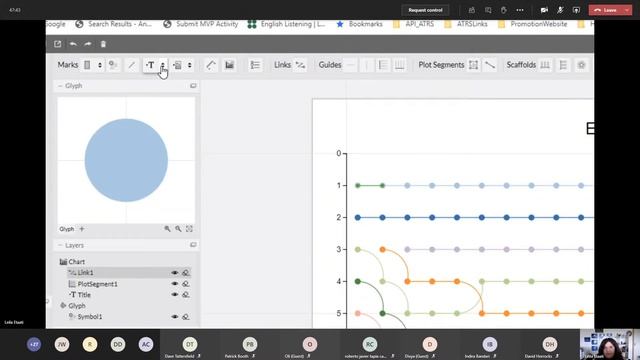Add a new glyph with plus
Screen dimensions: 640x360
click(82, 229)
